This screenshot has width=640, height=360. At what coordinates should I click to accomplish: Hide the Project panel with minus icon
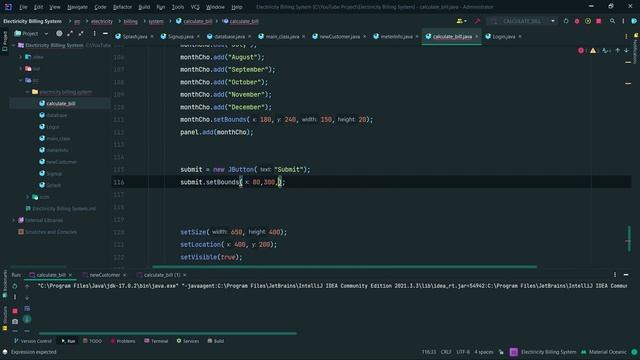click(x=105, y=33)
